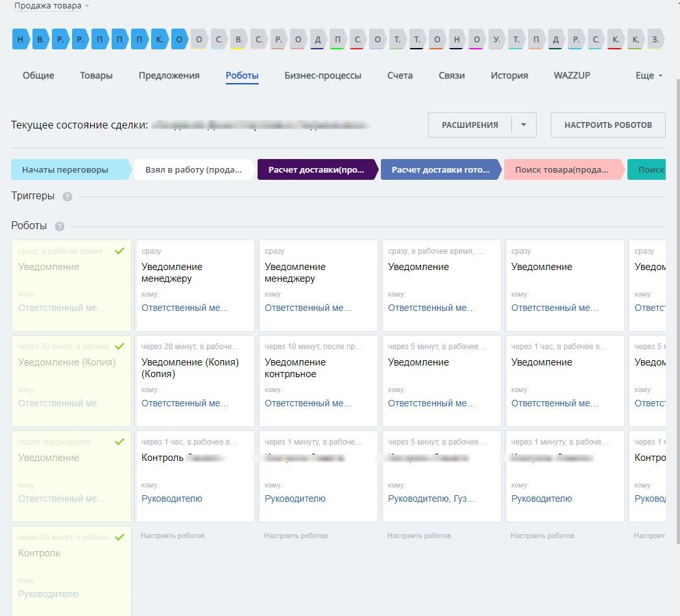This screenshot has width=680, height=616.
Task: Select the first pipeline stage chip «Н.»
Action: click(x=21, y=40)
